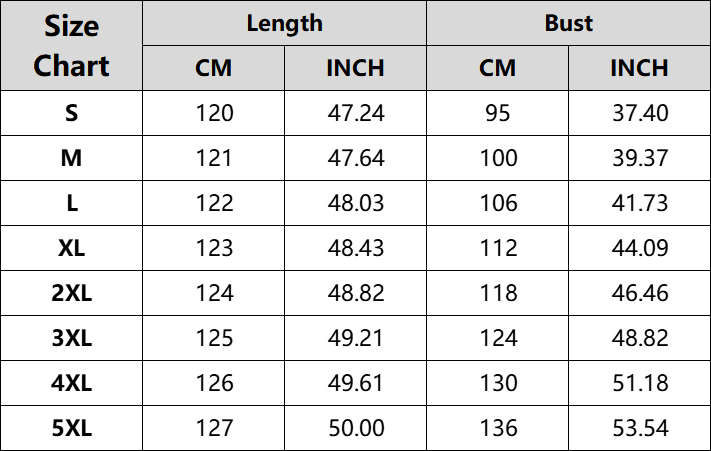The image size is (711, 451).
Task: Select the Length column group header
Action: coord(284,23)
